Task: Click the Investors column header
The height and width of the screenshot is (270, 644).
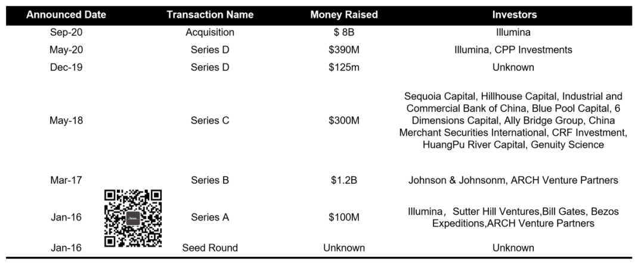Action: [514, 15]
